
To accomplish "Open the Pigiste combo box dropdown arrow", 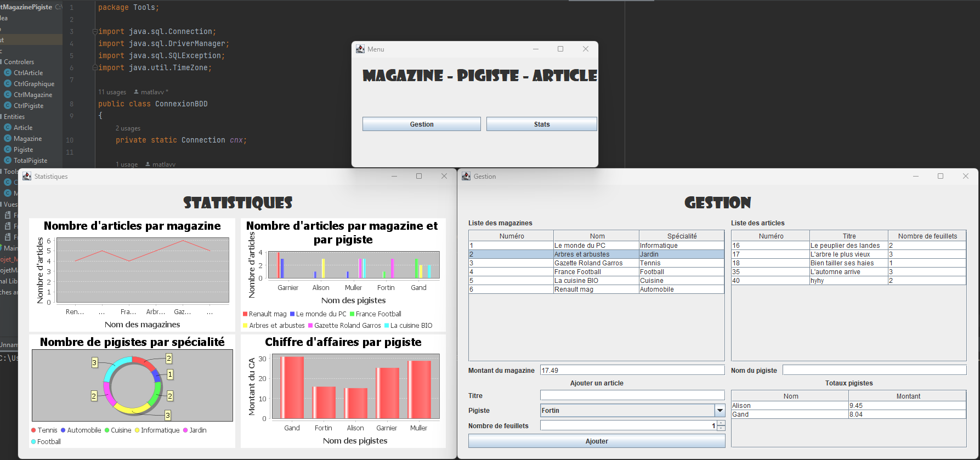I will (x=720, y=411).
